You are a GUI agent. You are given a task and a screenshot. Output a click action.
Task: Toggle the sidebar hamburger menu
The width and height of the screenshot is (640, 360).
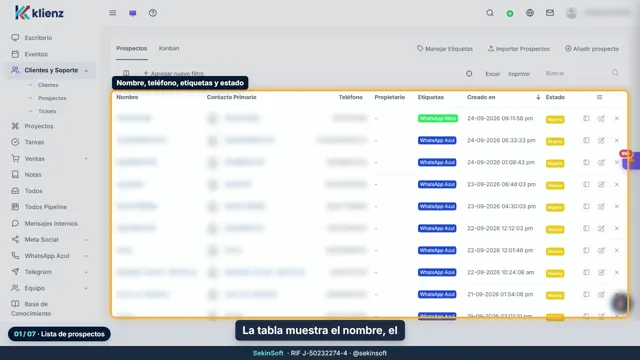[x=113, y=13]
